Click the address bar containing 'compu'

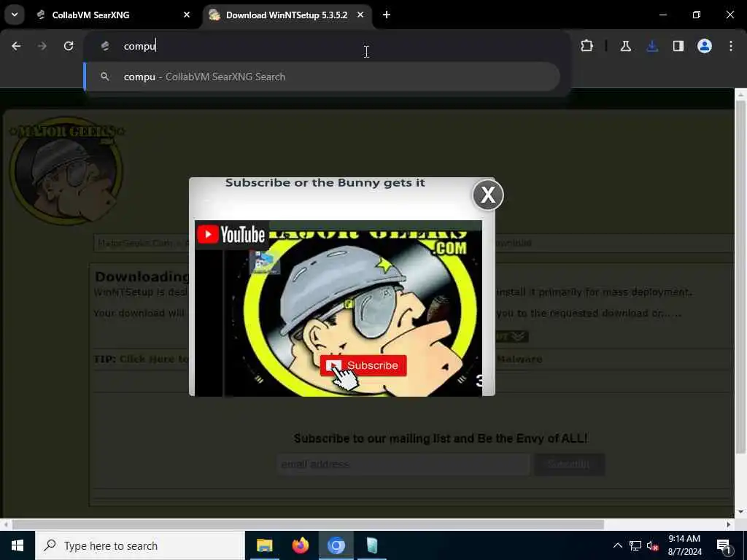coord(327,46)
